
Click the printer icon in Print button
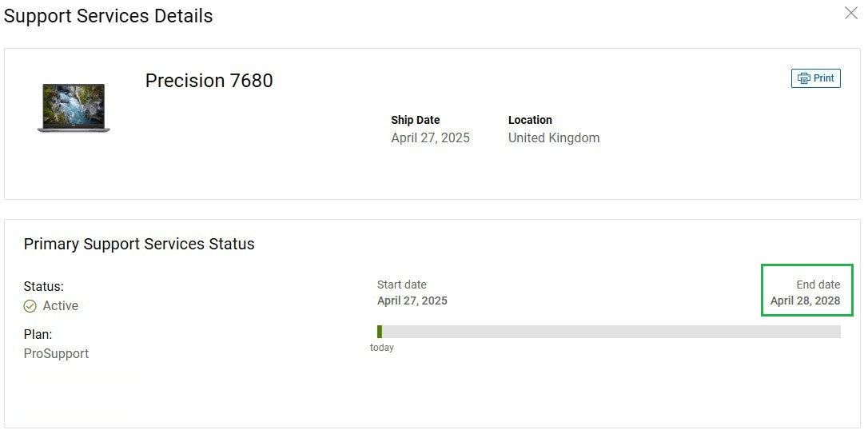pyautogui.click(x=804, y=78)
